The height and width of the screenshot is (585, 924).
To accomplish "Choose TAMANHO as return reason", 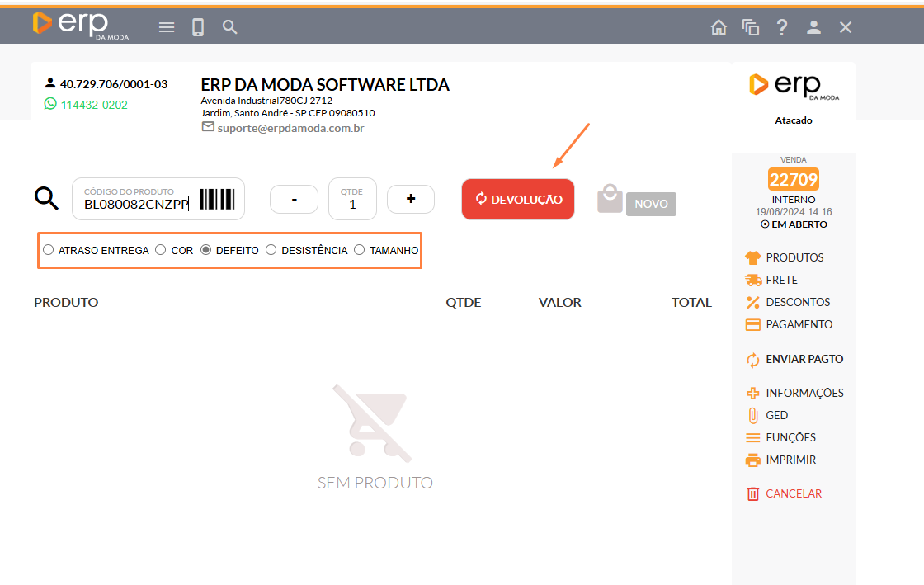I will [360, 250].
